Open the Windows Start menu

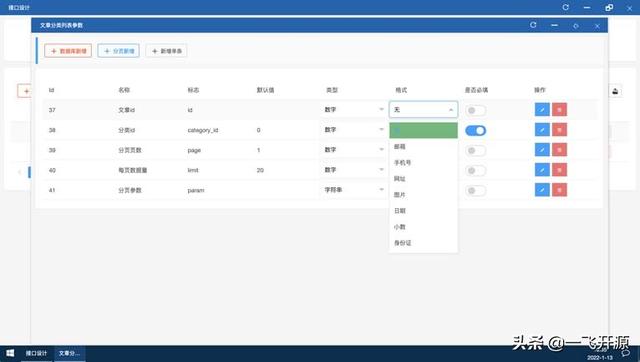point(10,353)
